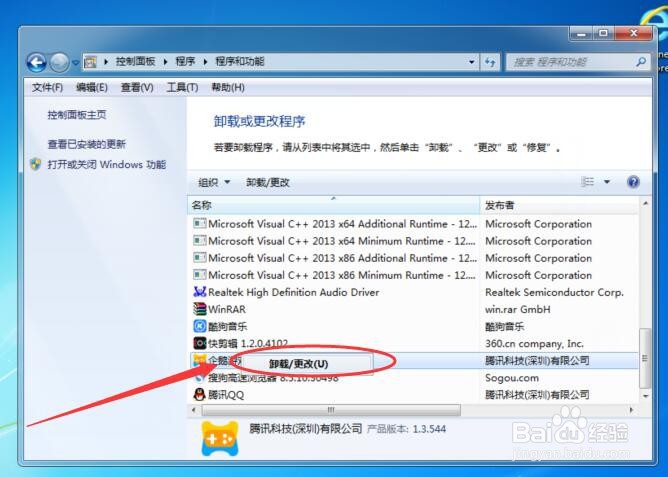Open the 编辑(E) menu

pyautogui.click(x=92, y=88)
